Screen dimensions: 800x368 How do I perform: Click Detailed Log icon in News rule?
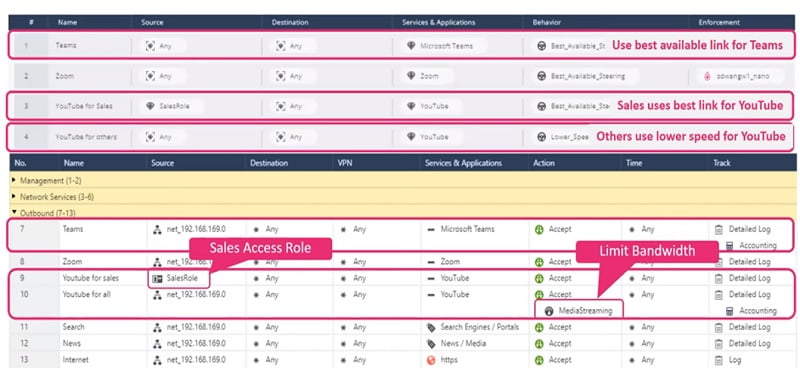click(719, 344)
